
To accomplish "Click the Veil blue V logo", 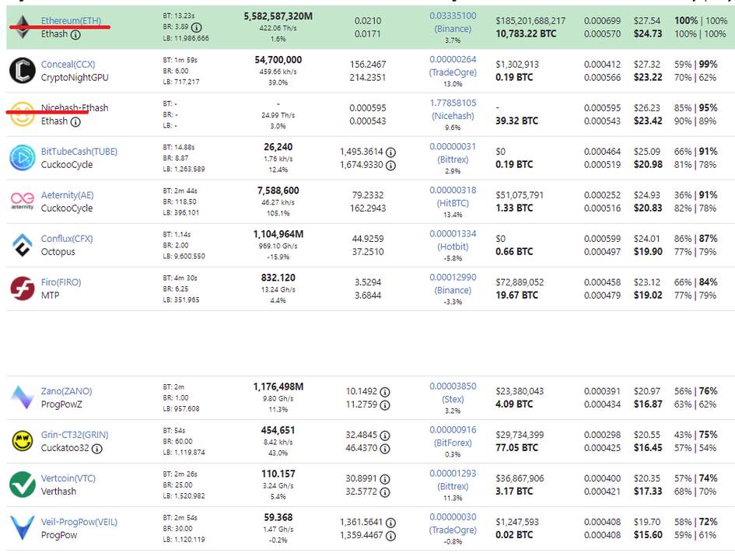I will click(22, 527).
